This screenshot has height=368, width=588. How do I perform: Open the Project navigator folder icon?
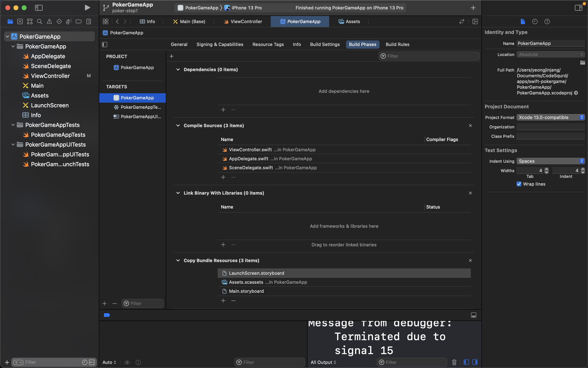(10, 21)
